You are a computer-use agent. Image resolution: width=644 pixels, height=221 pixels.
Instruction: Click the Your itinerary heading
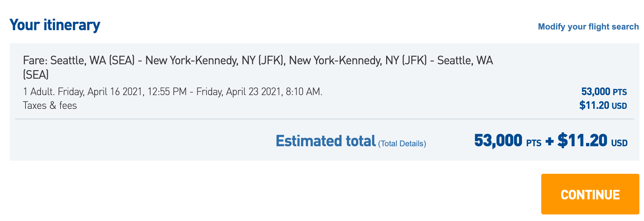pyautogui.click(x=55, y=25)
